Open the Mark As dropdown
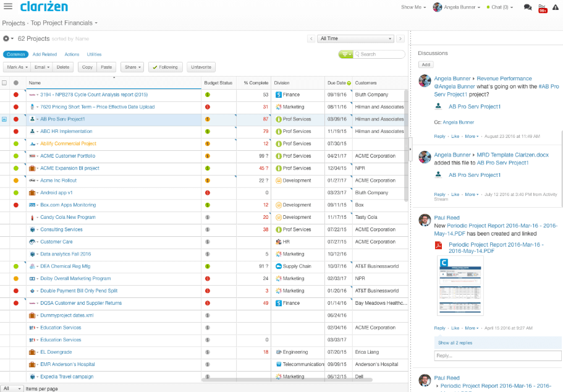Image resolution: width=563 pixels, height=392 pixels. 16,67
